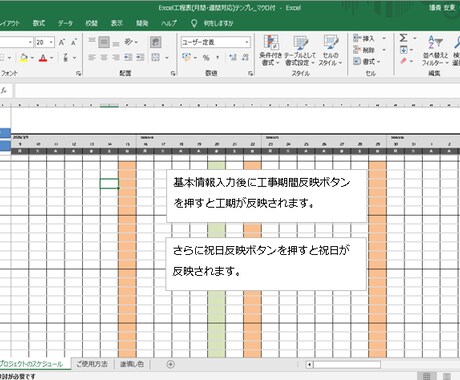The width and height of the screenshot is (460, 380).
Task: Switch to ヘルプ ribbon tab
Action: (x=169, y=23)
